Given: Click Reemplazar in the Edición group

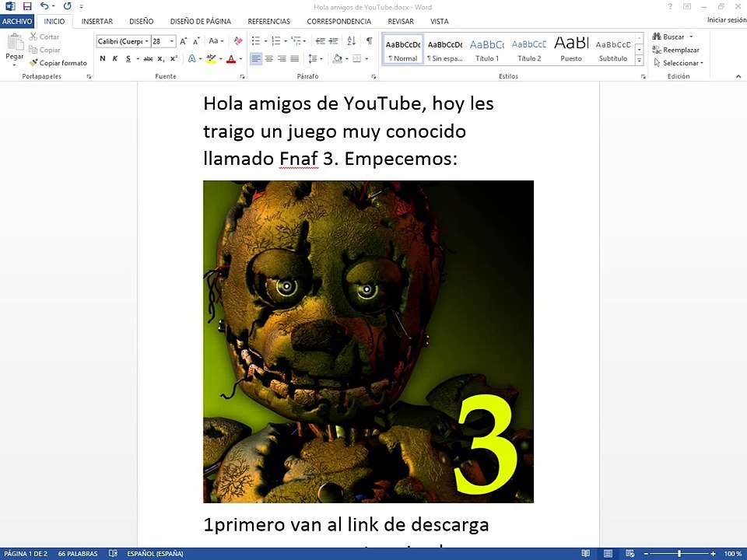Looking at the screenshot, I should click(675, 50).
